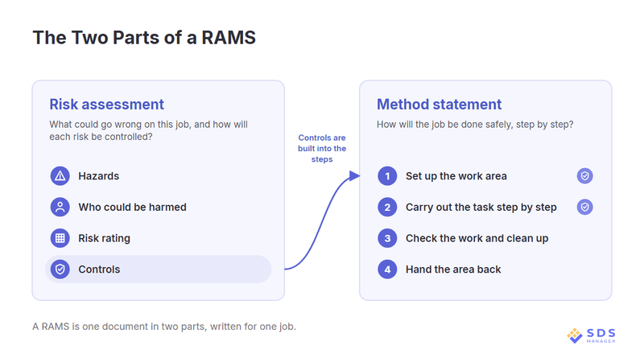Click Carry out the task step by step text
The image size is (644, 362).
(481, 208)
